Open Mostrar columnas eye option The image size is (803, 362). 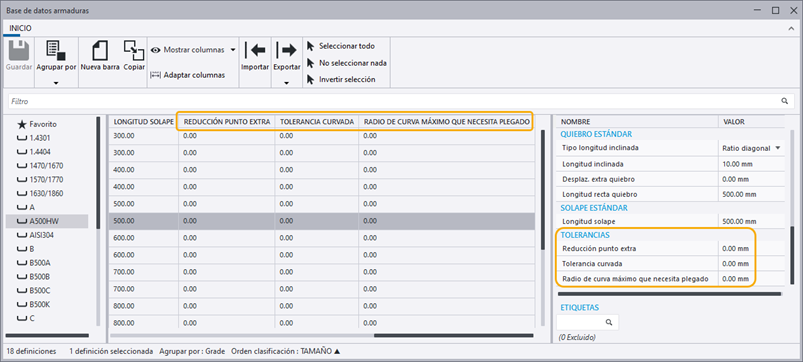click(188, 50)
